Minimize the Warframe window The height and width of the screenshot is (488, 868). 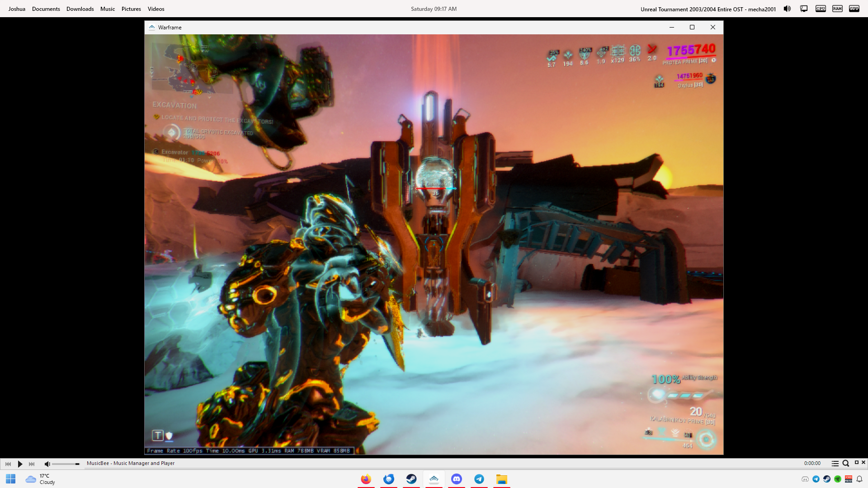tap(672, 27)
